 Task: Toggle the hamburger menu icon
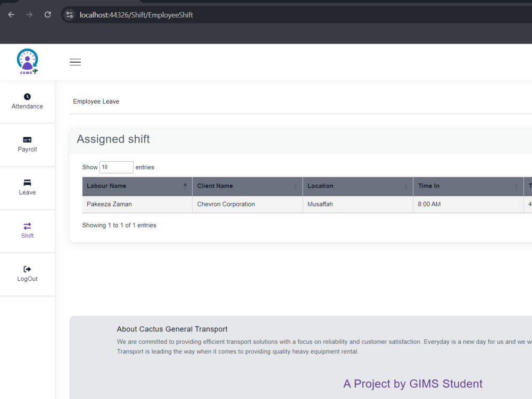click(76, 62)
